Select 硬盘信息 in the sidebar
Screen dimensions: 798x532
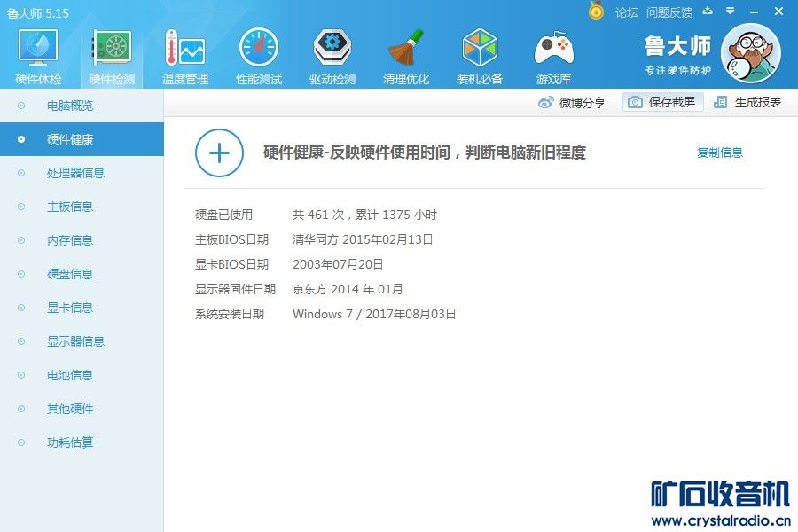pyautogui.click(x=82, y=274)
